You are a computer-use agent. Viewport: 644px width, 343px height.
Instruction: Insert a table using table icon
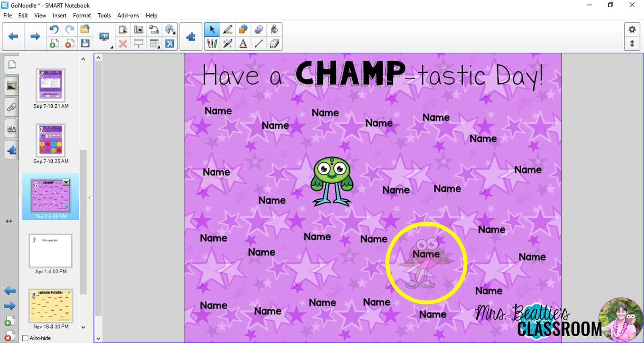coord(154,43)
